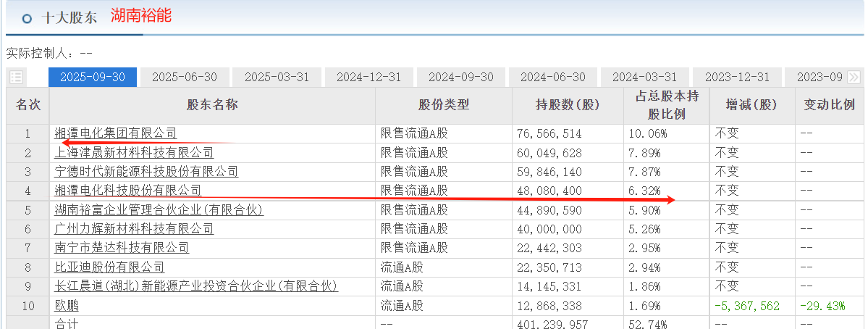
Task: Click the total shares 401,239,957
Action: pyautogui.click(x=552, y=324)
